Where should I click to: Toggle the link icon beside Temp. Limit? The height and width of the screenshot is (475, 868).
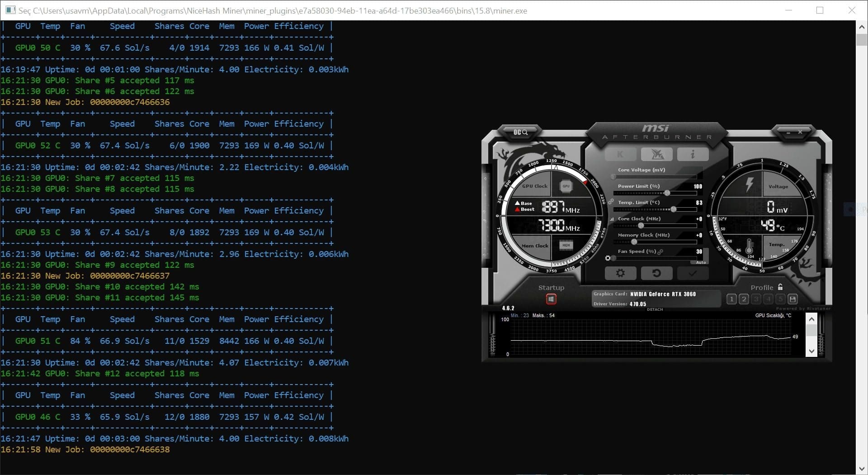[611, 202]
